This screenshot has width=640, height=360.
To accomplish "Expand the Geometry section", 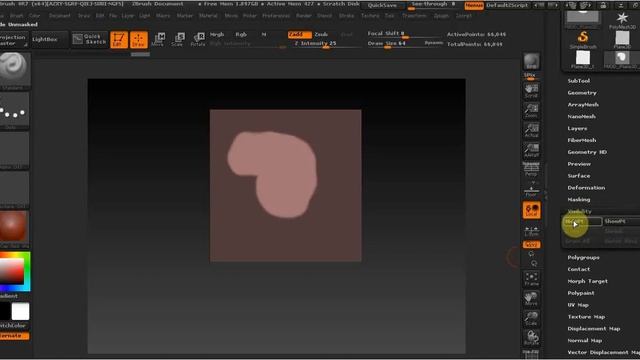I will [582, 93].
